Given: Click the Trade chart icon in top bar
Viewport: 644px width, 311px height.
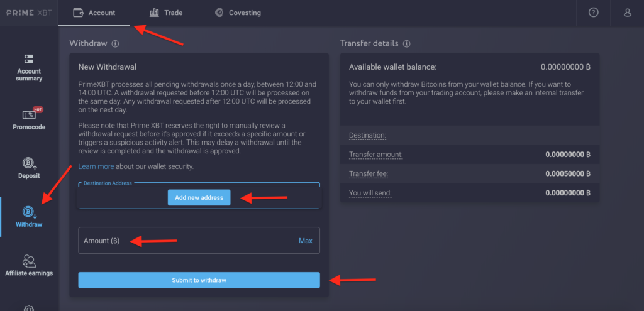Looking at the screenshot, I should point(155,13).
